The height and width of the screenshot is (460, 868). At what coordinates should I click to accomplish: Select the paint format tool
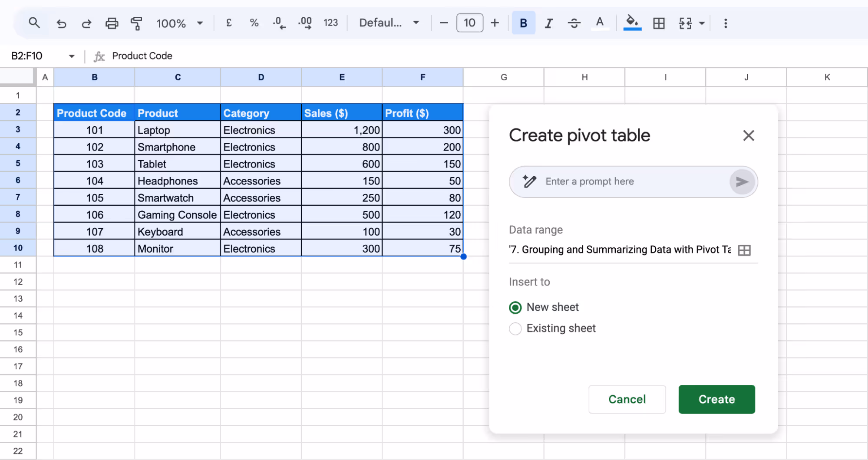(x=136, y=23)
